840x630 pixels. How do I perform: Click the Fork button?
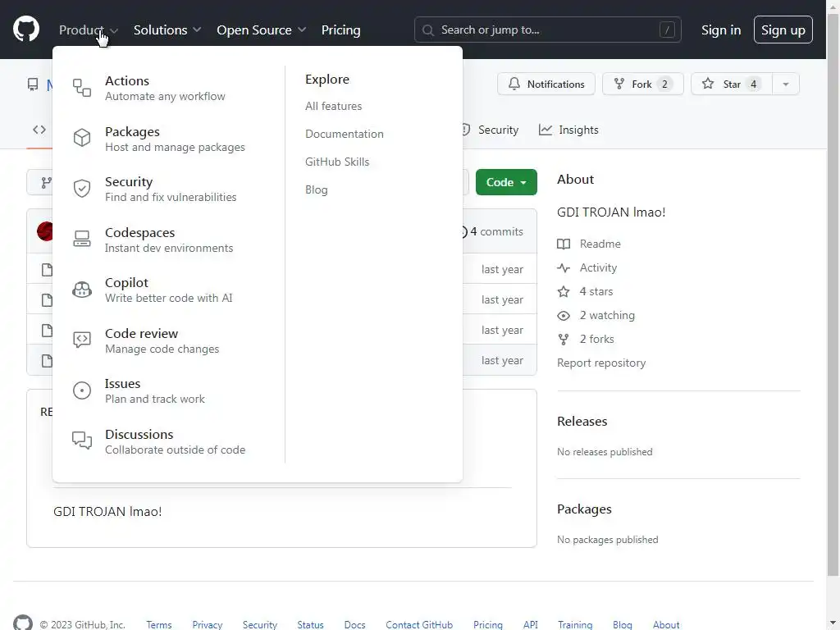click(x=643, y=84)
